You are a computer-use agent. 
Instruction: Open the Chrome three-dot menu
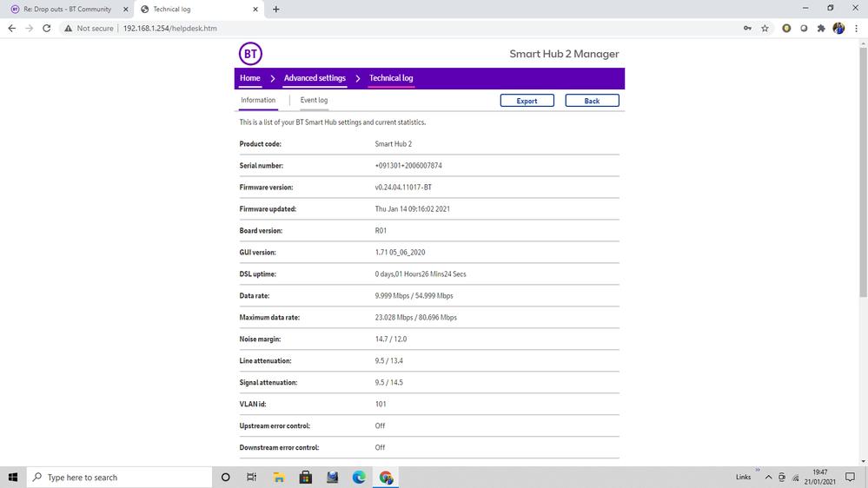click(x=856, y=29)
